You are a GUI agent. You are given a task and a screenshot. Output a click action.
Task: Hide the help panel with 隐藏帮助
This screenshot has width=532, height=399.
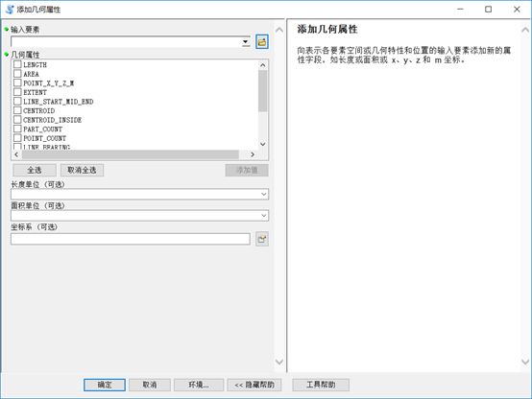coord(254,385)
